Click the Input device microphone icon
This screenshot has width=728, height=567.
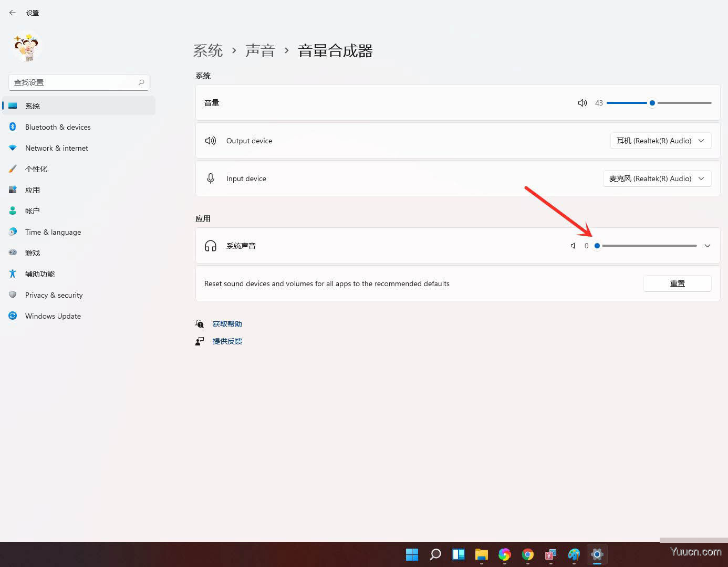pyautogui.click(x=211, y=178)
